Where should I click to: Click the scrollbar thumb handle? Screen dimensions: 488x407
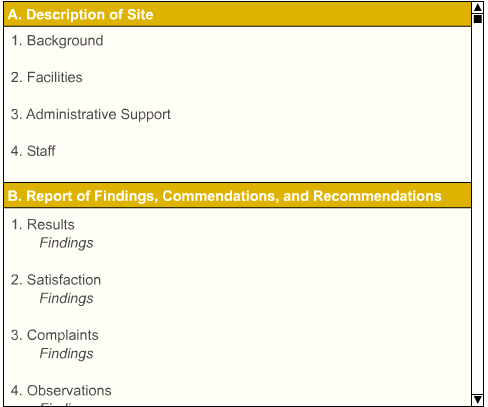pyautogui.click(x=477, y=19)
